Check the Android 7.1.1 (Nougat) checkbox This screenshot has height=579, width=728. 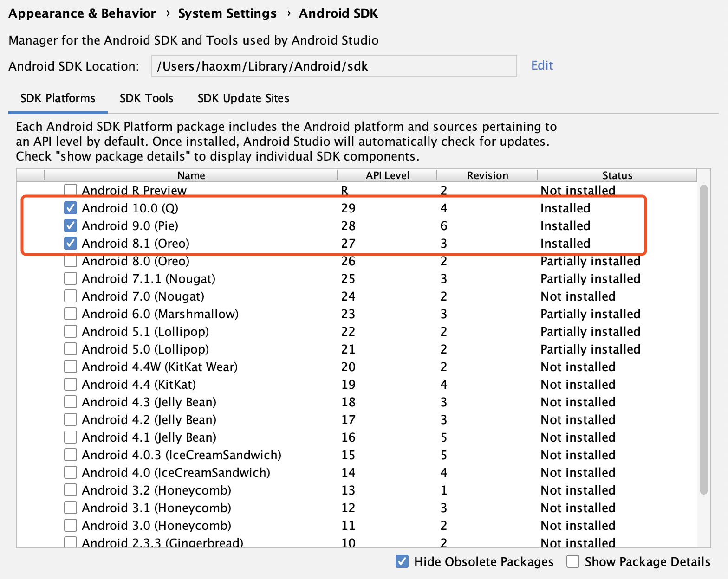[71, 278]
